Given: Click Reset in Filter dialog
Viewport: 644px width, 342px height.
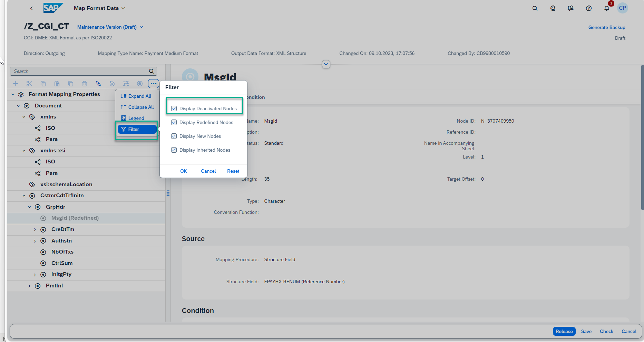Looking at the screenshot, I should pos(233,171).
